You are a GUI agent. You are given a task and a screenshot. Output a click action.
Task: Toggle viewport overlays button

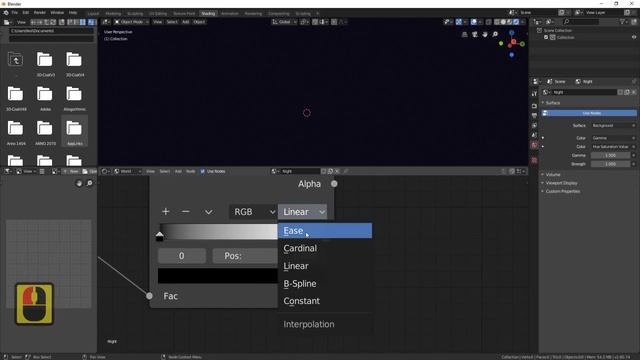pos(473,22)
